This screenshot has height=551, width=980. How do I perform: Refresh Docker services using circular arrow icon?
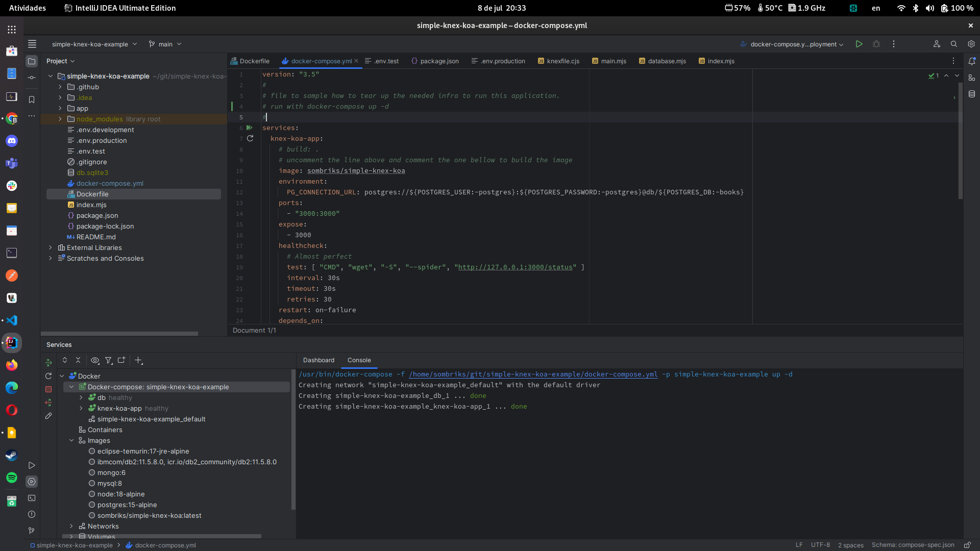click(48, 375)
